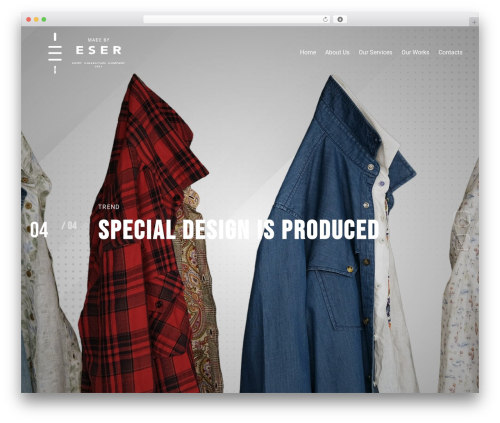The image size is (500, 423).
Task: Click the current slide number 04
Action: click(x=39, y=230)
